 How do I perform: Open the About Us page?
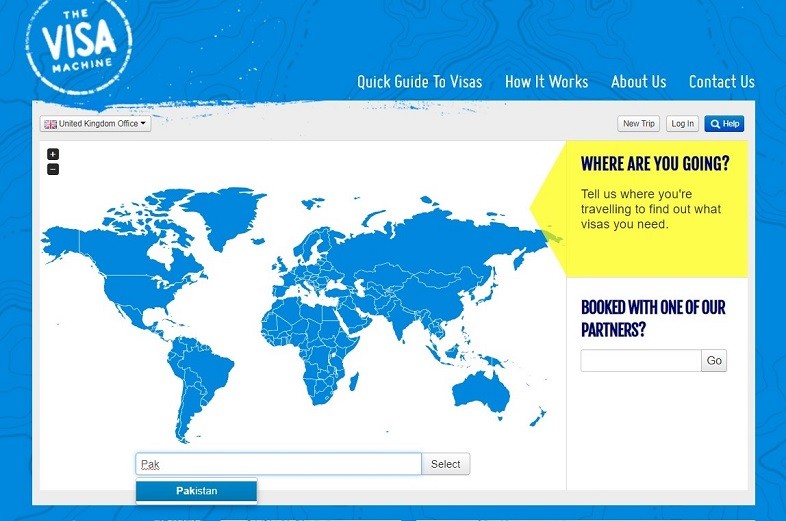(x=638, y=82)
